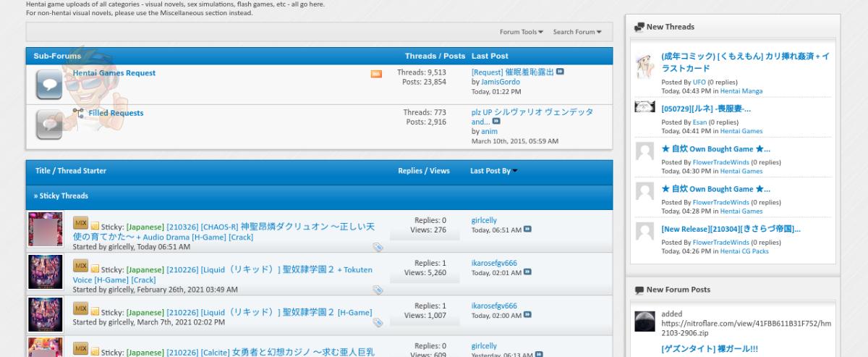Collapse the Sticky Threads section header
868x357 pixels.
tap(61, 196)
